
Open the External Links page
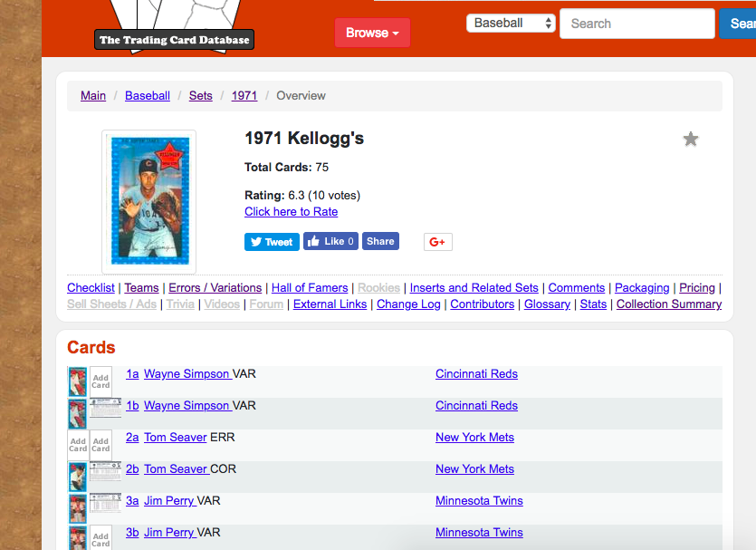330,304
